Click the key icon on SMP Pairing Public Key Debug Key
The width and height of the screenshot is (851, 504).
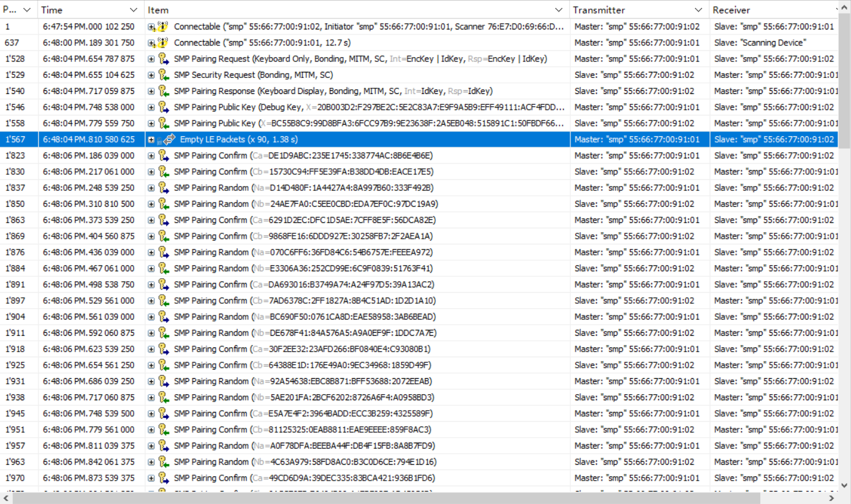[162, 107]
